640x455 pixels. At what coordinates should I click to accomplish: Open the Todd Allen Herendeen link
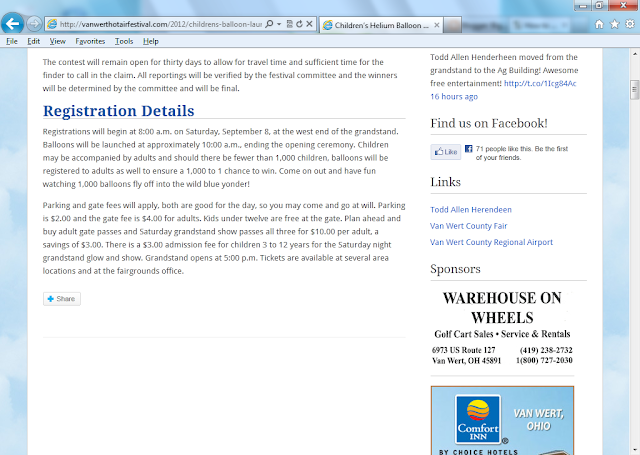click(471, 209)
